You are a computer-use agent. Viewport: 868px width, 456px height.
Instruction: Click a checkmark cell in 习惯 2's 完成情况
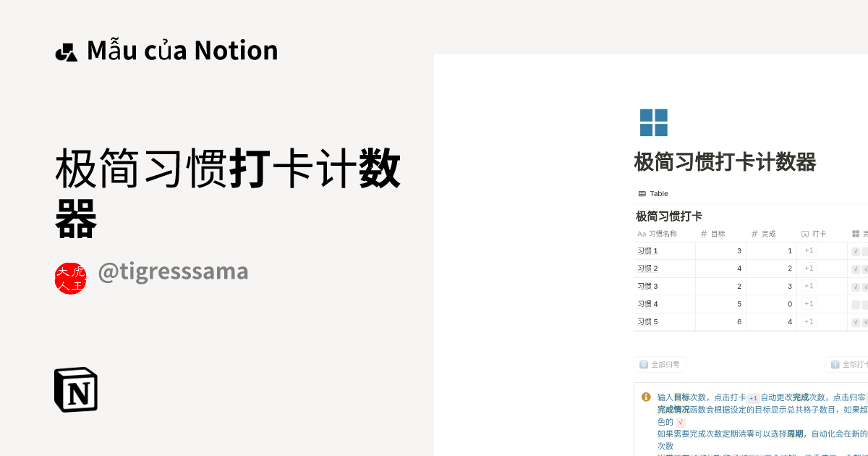coord(855,269)
